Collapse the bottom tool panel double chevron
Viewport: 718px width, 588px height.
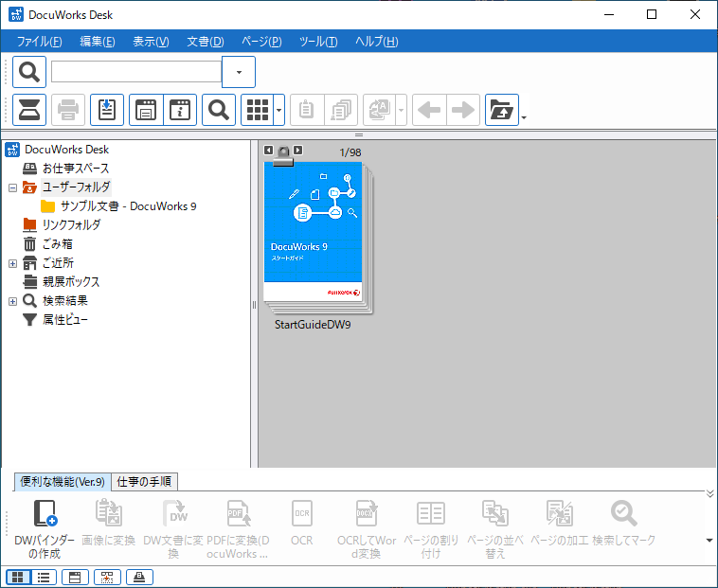709,493
